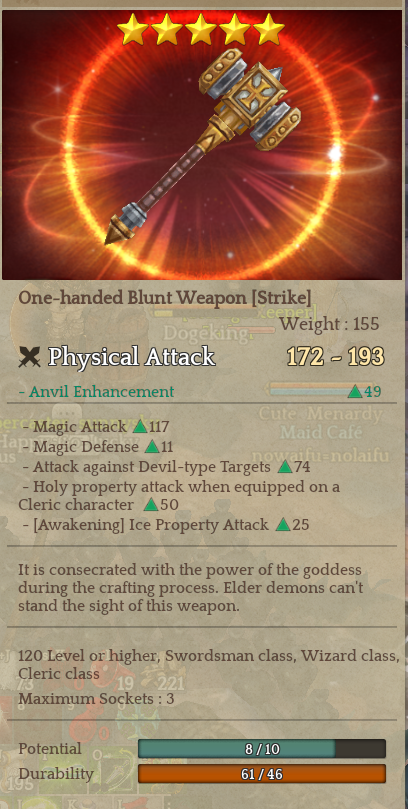Click the green arrow beside Anvil Enhancement 49
Image resolution: width=408 pixels, height=809 pixels.
click(x=354, y=392)
